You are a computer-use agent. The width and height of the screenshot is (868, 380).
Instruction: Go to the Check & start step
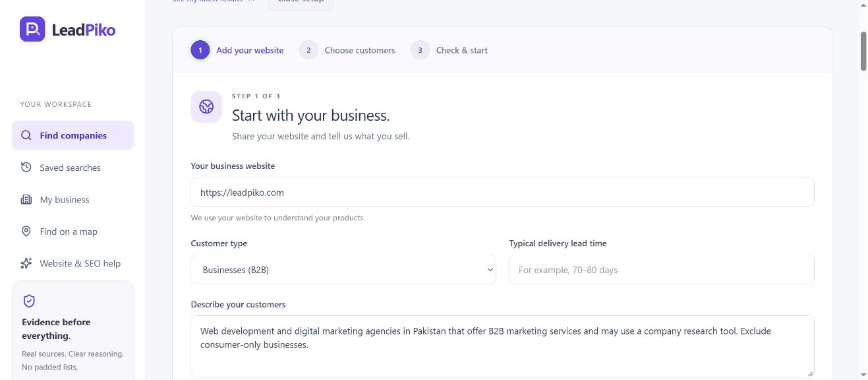449,50
